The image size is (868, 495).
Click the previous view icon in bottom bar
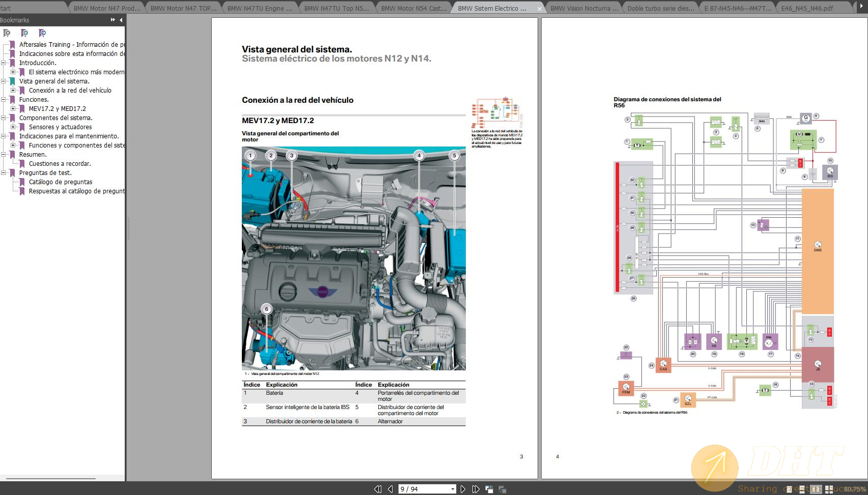point(489,489)
